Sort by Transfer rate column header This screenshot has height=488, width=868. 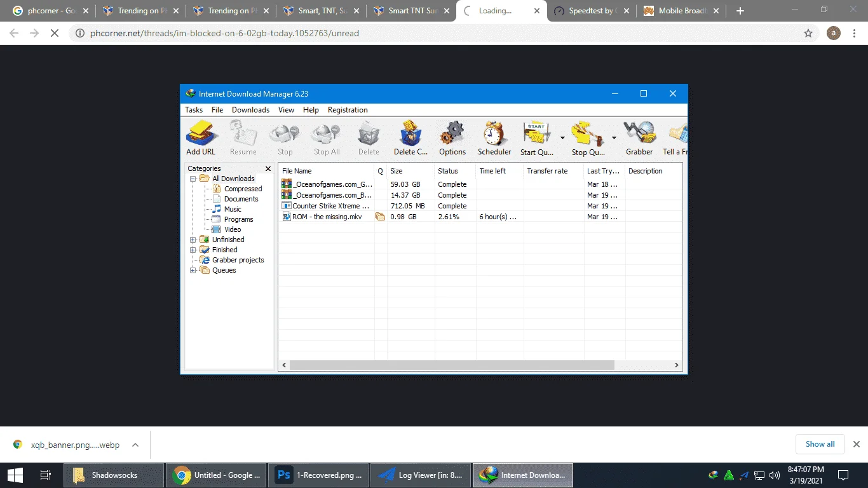click(x=553, y=171)
